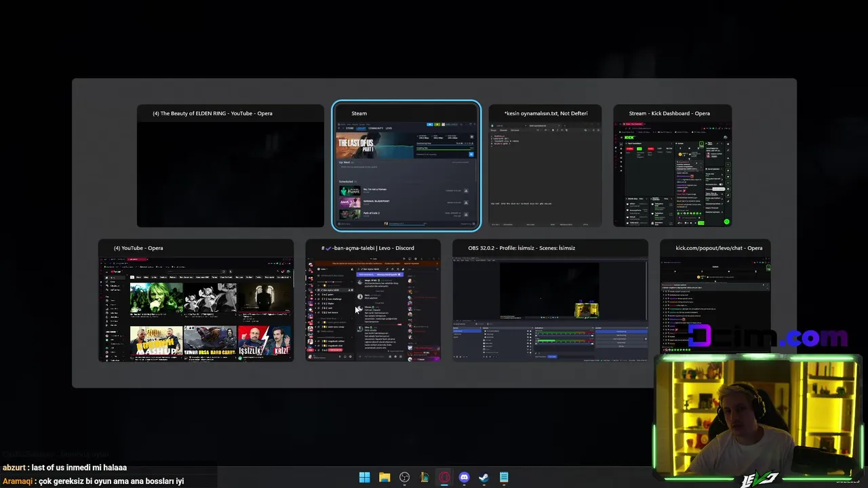
Task: Switch to The Beauty of ELDEN RING YouTube window
Action: click(x=231, y=166)
